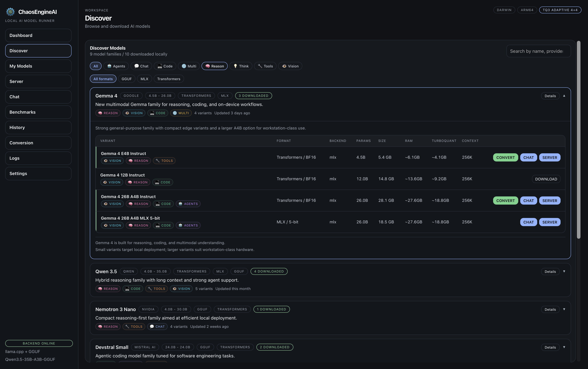Click the Gemma 4 CODE laptop tag
Image resolution: width=588 pixels, height=369 pixels.
(158, 113)
